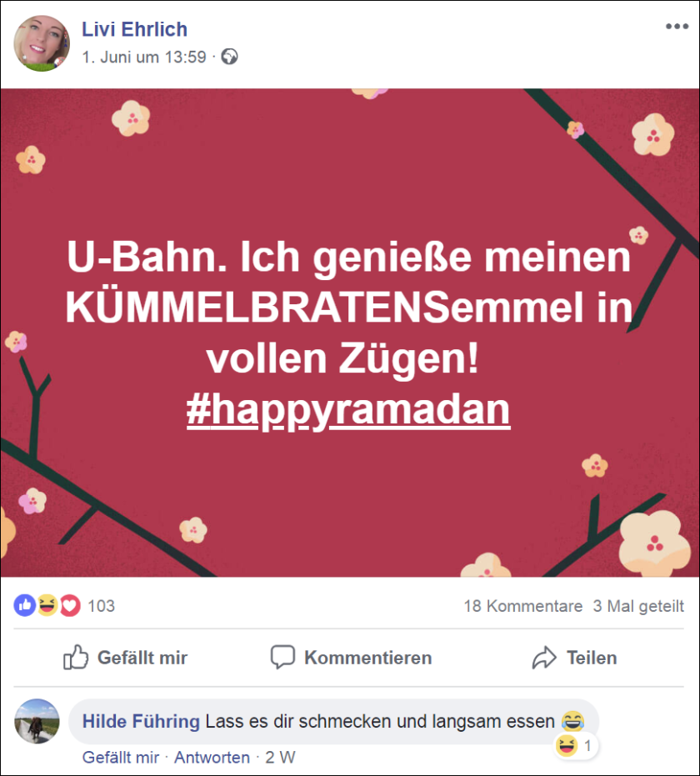Click Livi Ehrlich's profile picture

[42, 43]
